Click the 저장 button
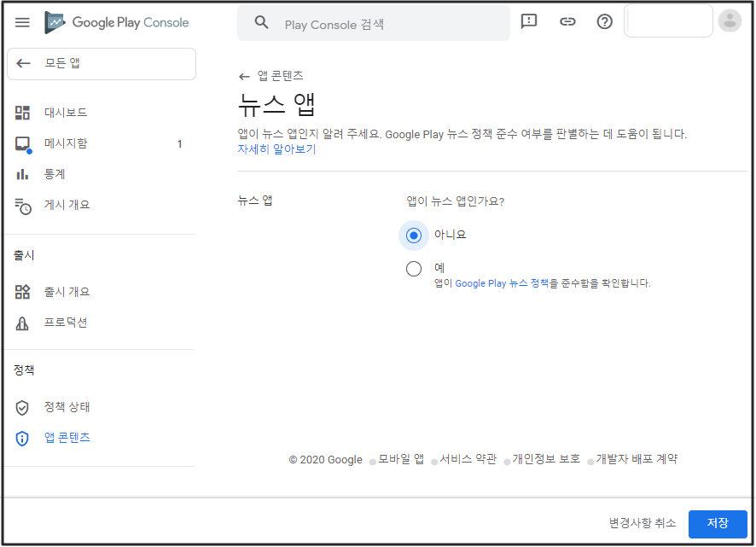The width and height of the screenshot is (756, 547). pyautogui.click(x=717, y=523)
